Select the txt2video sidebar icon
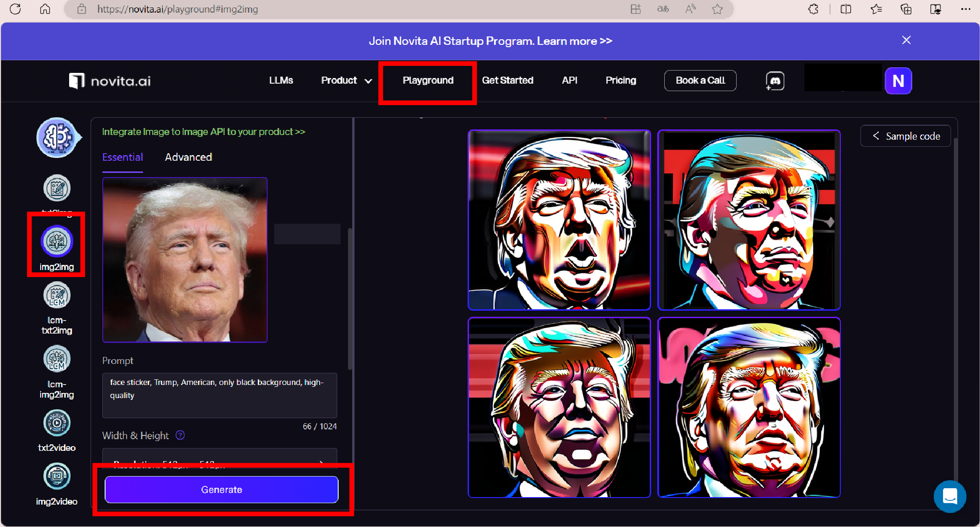 click(57, 423)
